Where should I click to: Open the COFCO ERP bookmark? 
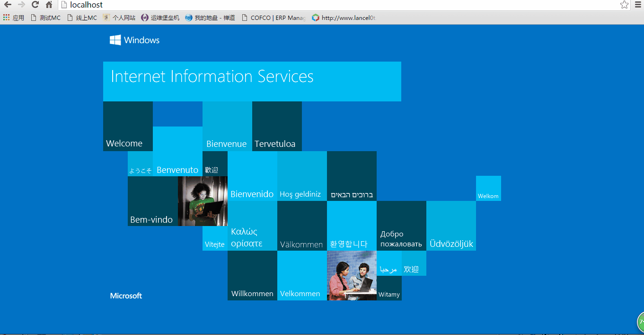pos(273,18)
